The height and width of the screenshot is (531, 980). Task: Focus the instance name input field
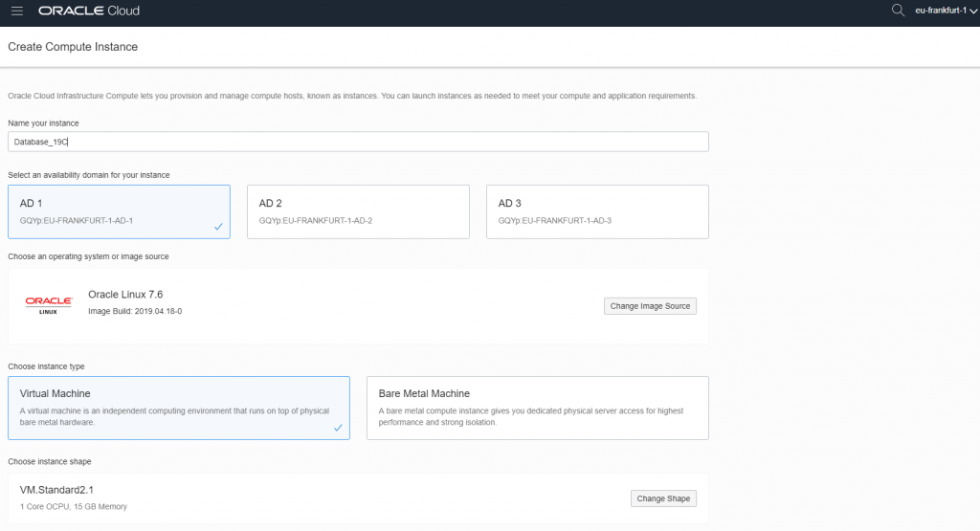358,142
